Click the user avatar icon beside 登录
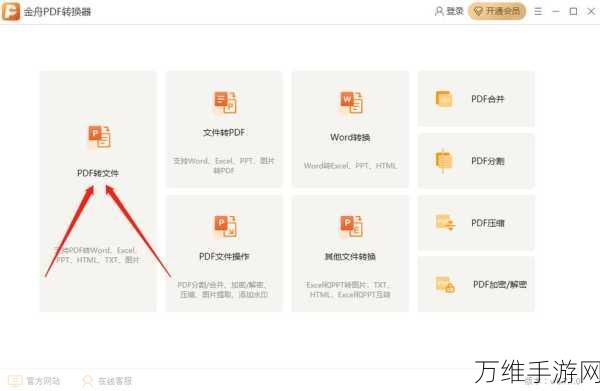Viewport: 600px width, 391px height. click(x=439, y=11)
